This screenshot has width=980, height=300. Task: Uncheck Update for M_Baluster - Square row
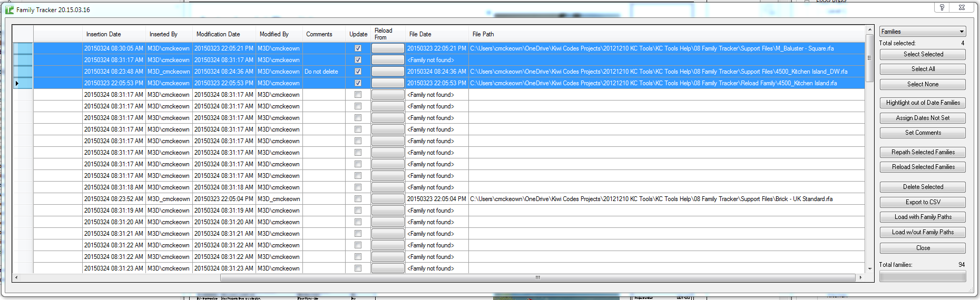(x=358, y=48)
